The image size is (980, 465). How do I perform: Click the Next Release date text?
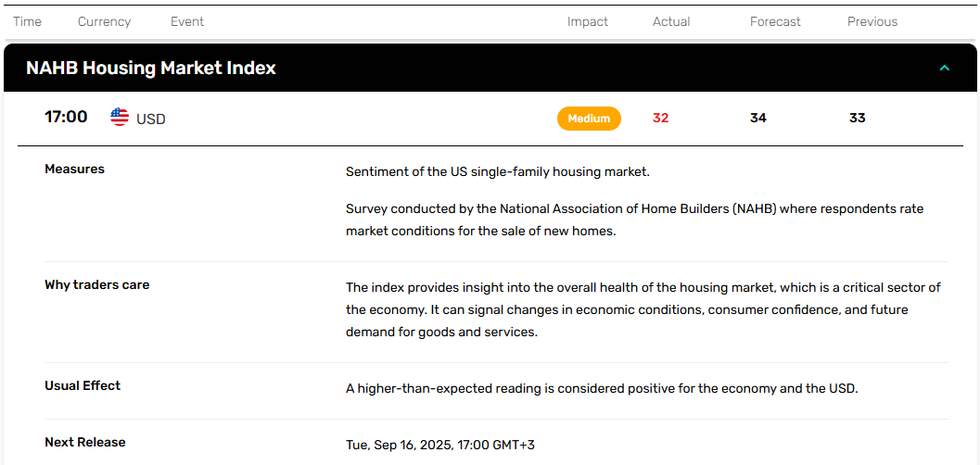440,445
